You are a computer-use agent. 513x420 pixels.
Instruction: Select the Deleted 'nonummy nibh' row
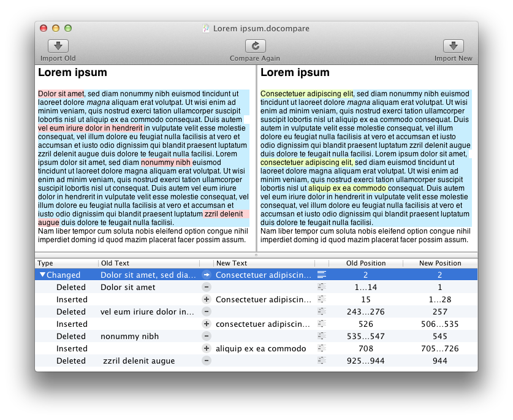coord(129,337)
